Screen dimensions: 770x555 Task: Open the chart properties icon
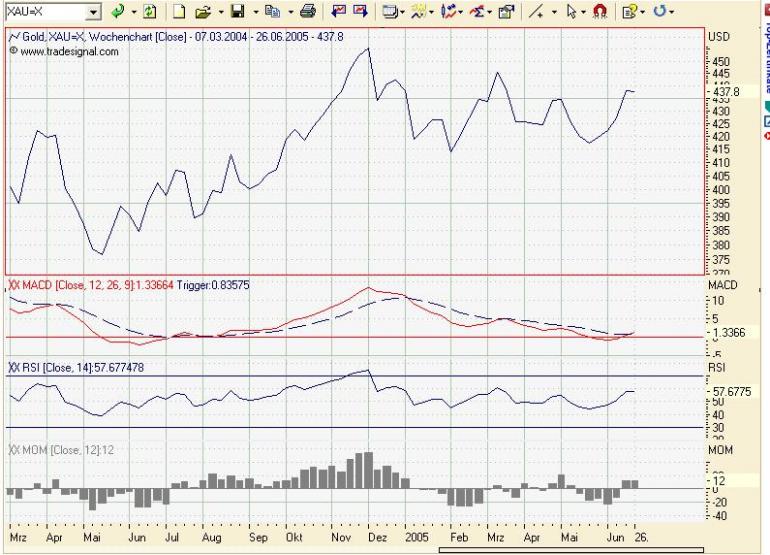click(x=506, y=11)
